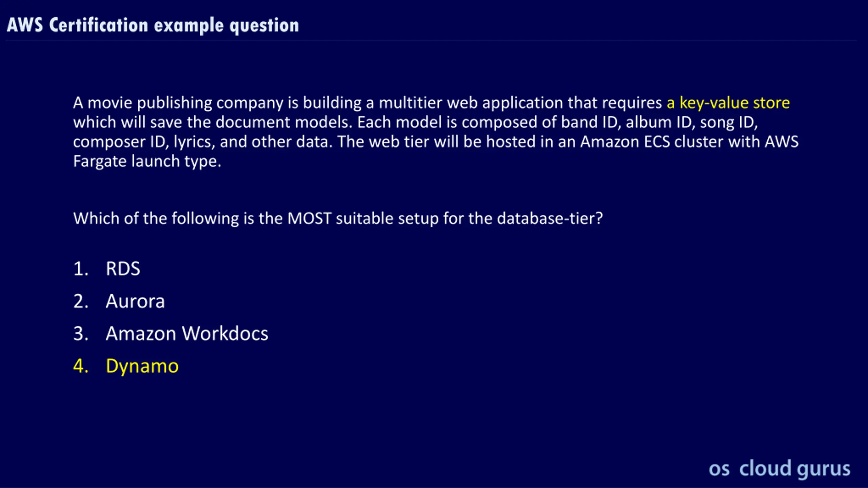
Task: Click the list number 3 beside Amazon Workdocs
Action: (x=81, y=334)
